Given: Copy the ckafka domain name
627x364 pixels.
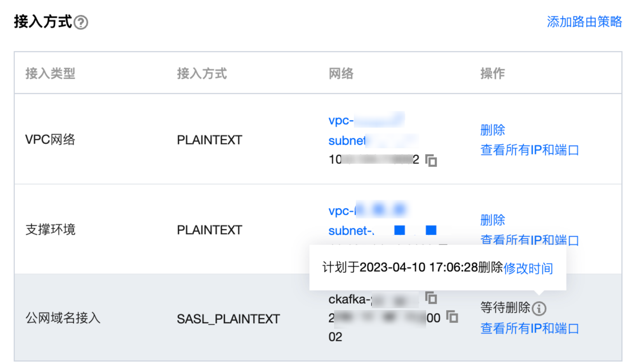Looking at the screenshot, I should pyautogui.click(x=431, y=298).
